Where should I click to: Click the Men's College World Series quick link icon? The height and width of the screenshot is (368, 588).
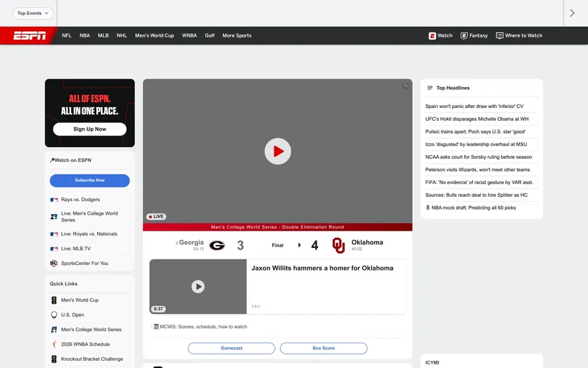54,330
